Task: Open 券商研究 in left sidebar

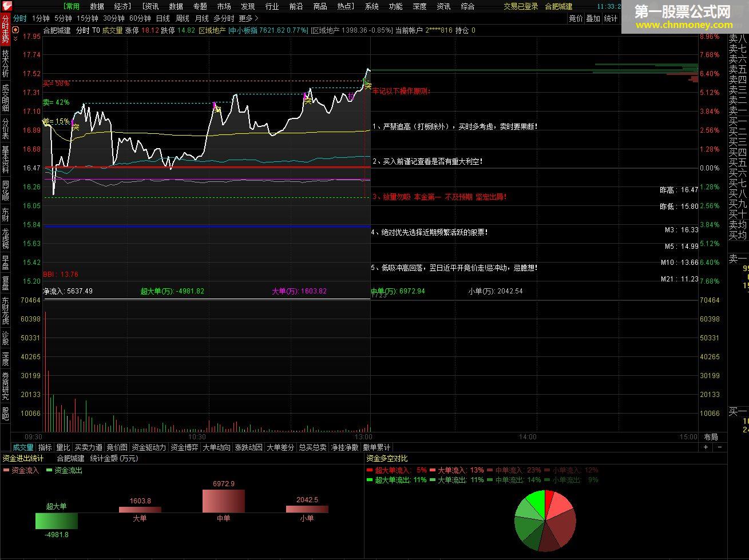Action: click(5, 386)
